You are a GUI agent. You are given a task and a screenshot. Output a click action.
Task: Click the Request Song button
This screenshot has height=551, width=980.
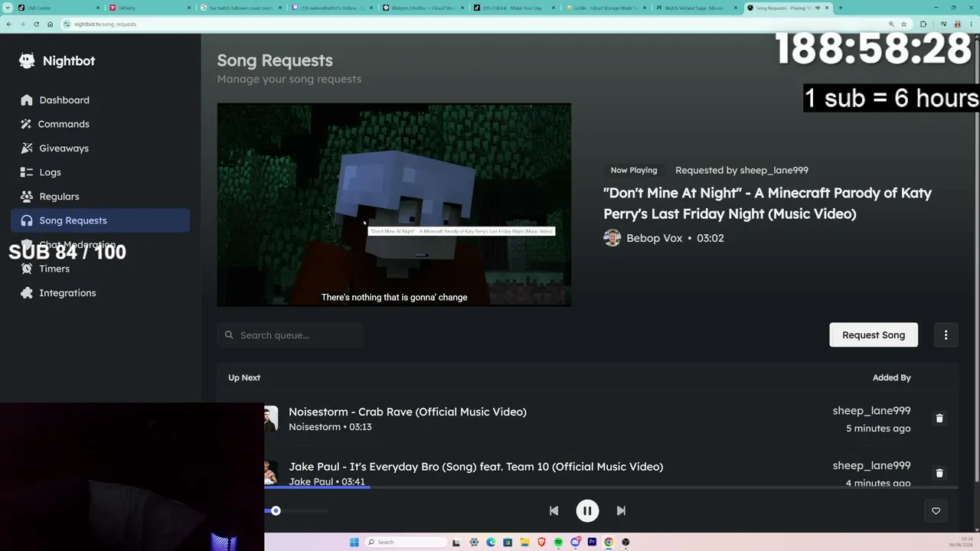874,335
